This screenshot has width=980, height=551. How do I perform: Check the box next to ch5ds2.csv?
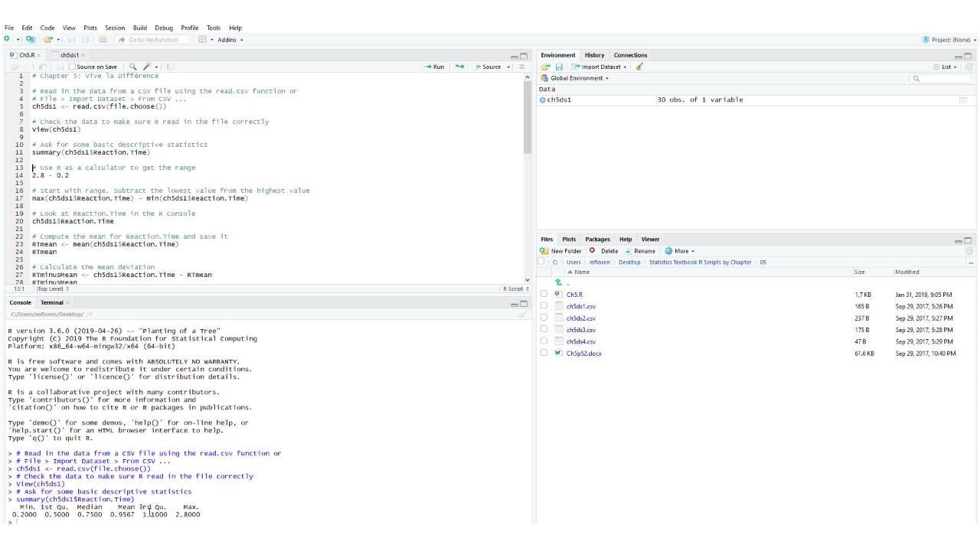click(x=544, y=318)
